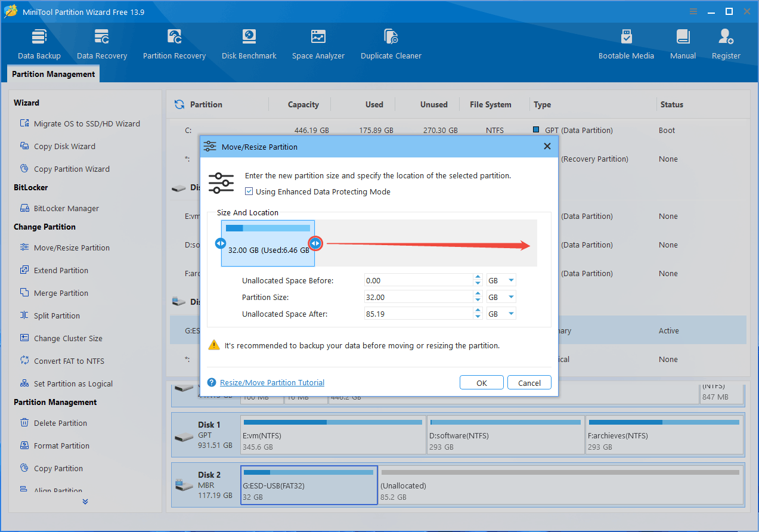Select G:ESD-USB(FAT32) in disk map

(x=309, y=485)
